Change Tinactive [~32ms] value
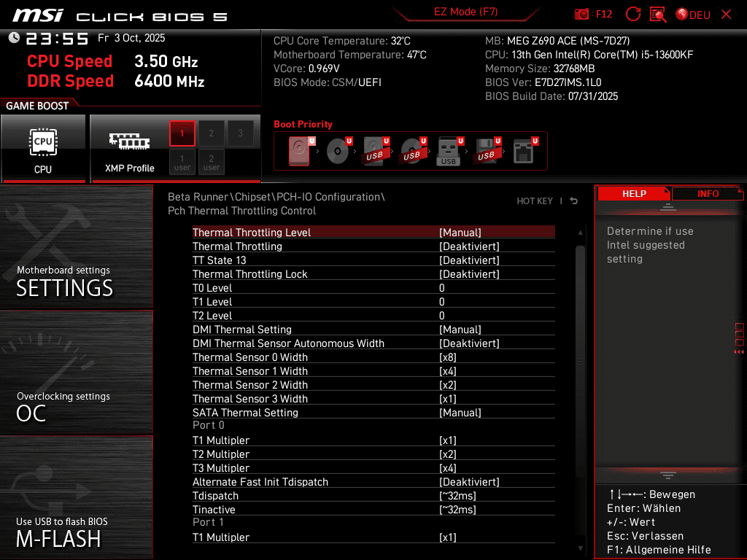This screenshot has height=560, width=747. (x=373, y=509)
